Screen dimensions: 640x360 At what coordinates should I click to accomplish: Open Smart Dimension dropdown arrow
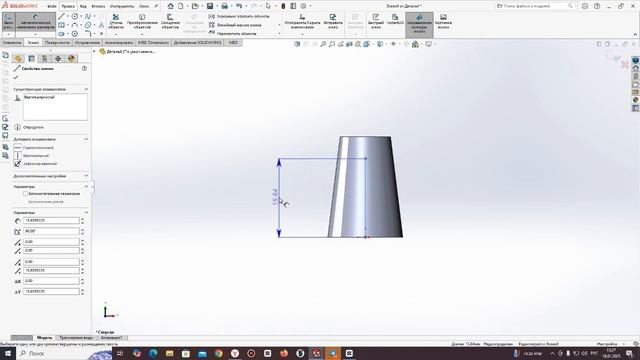coord(36,34)
